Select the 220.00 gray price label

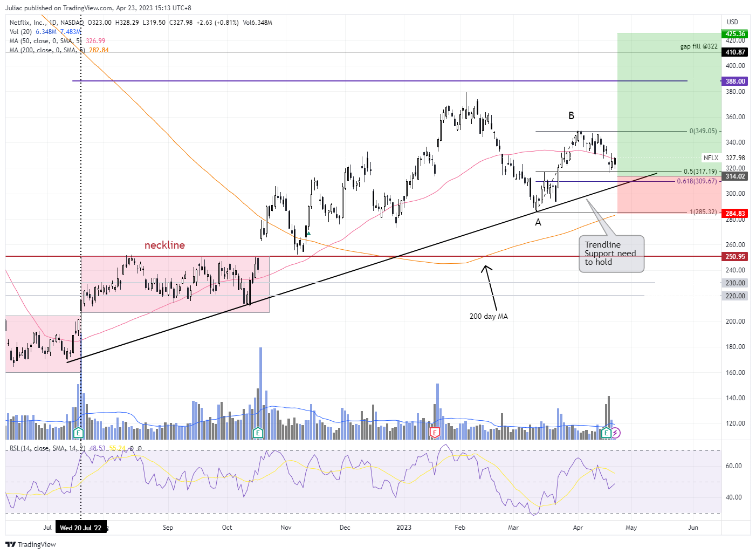[735, 296]
